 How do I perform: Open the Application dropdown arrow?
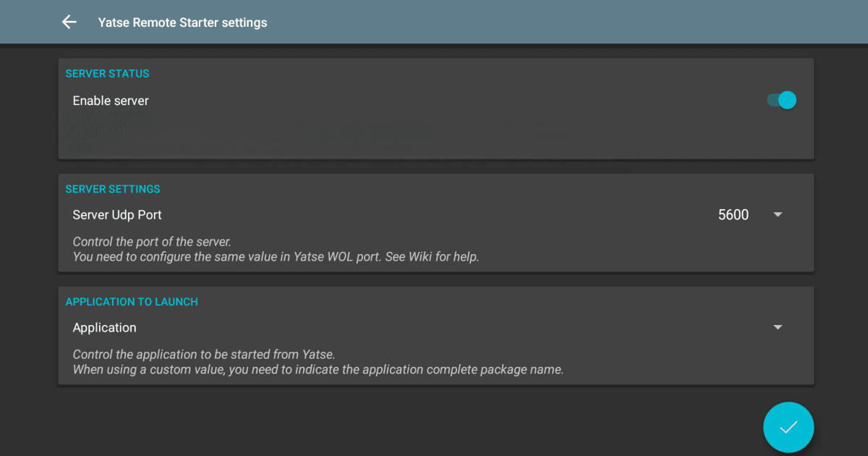point(778,328)
